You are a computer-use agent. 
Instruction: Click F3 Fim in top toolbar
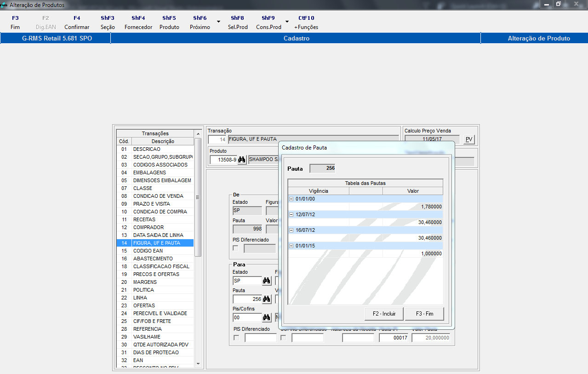click(15, 23)
